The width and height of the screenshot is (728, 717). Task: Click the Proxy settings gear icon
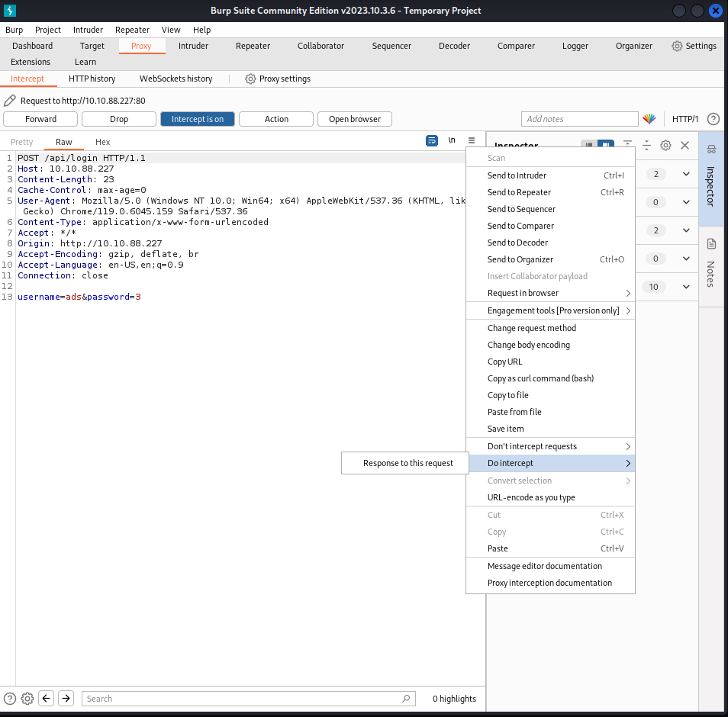250,79
